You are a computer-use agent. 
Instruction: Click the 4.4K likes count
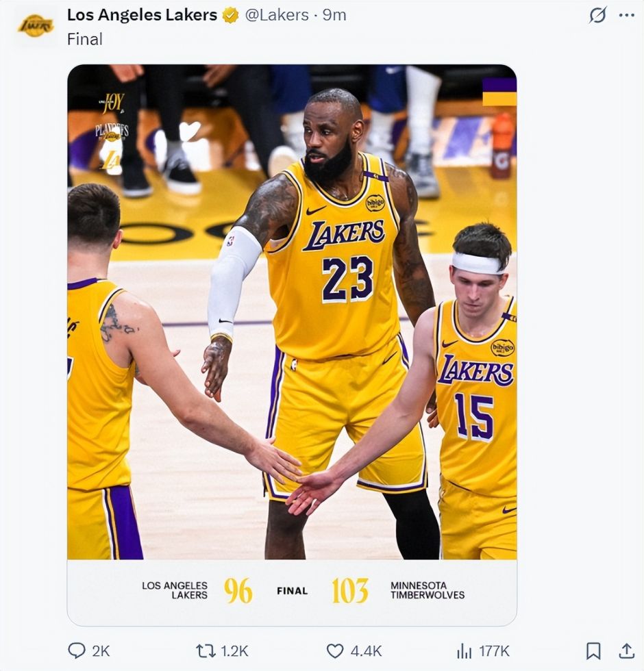pyautogui.click(x=366, y=651)
